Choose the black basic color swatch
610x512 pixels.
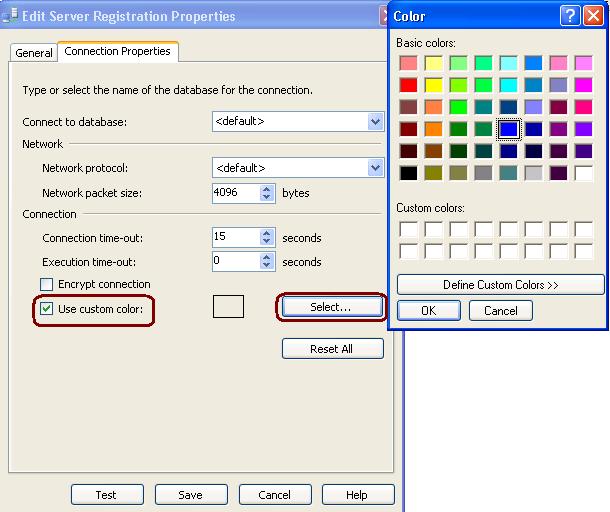[408, 173]
